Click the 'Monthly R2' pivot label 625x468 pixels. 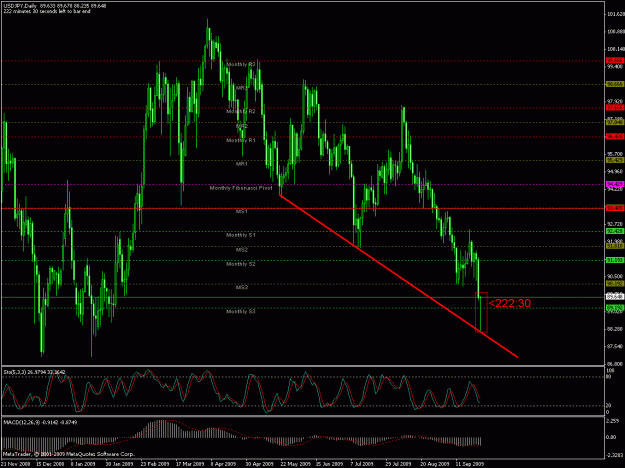point(241,111)
